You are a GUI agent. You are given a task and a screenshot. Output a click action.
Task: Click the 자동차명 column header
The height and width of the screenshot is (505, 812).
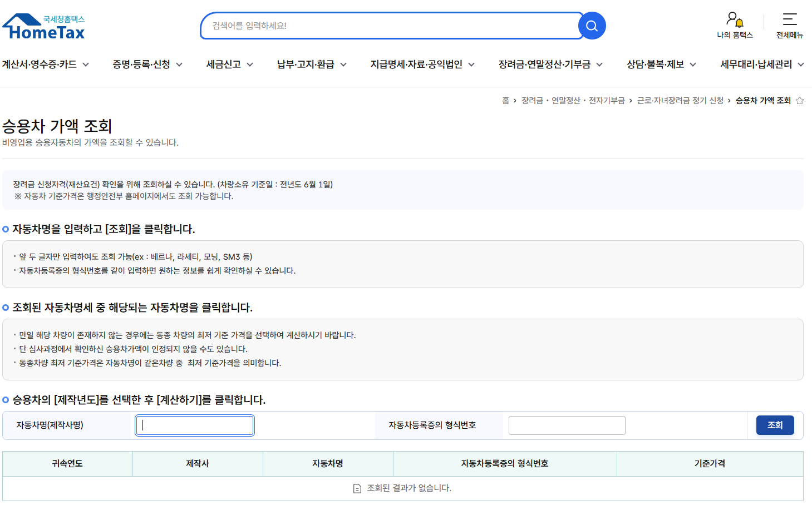pyautogui.click(x=328, y=464)
